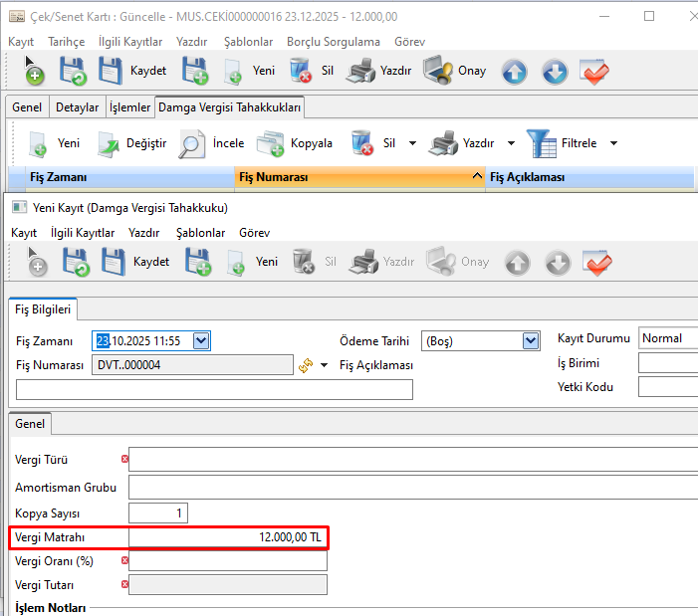The width and height of the screenshot is (698, 616).
Task: Click the Onay icon in the top toolbar
Action: point(438,72)
